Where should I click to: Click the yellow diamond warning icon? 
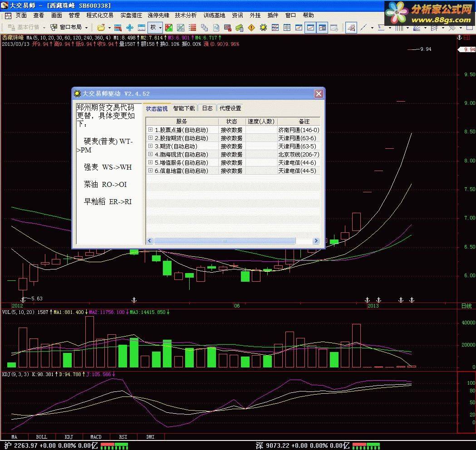(x=251, y=28)
